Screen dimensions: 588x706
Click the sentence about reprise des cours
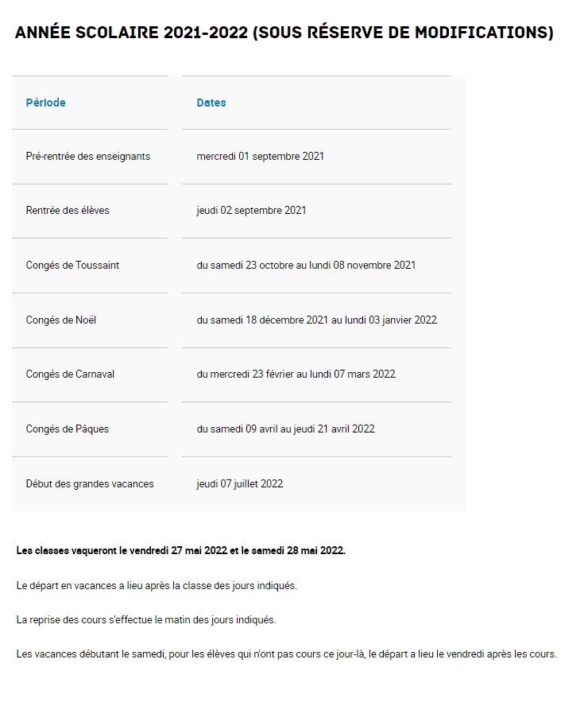146,620
